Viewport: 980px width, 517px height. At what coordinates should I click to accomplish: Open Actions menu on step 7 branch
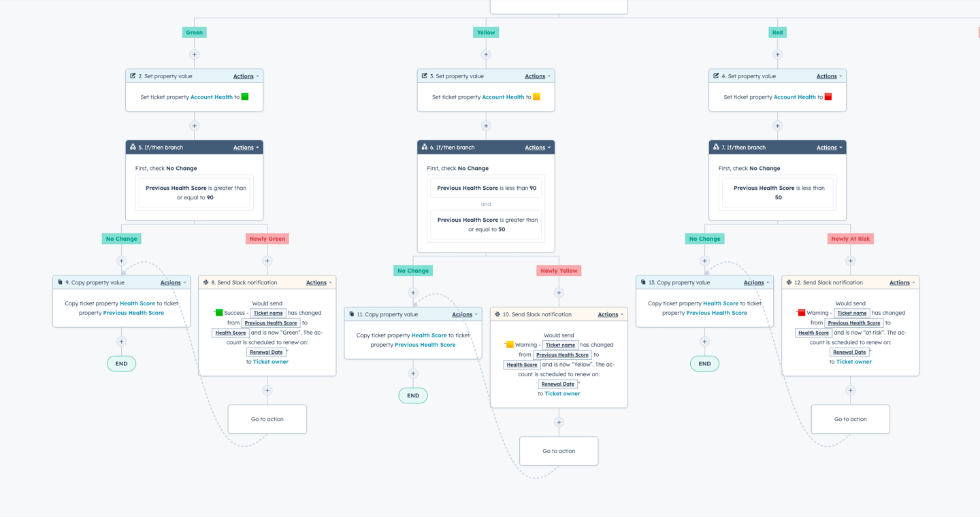pyautogui.click(x=829, y=147)
